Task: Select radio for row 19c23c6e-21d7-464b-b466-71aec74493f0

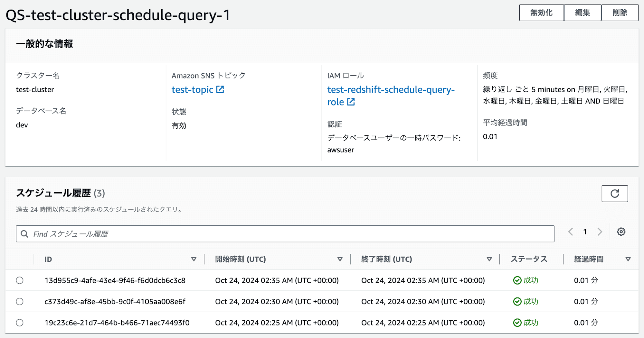Action: click(20, 323)
